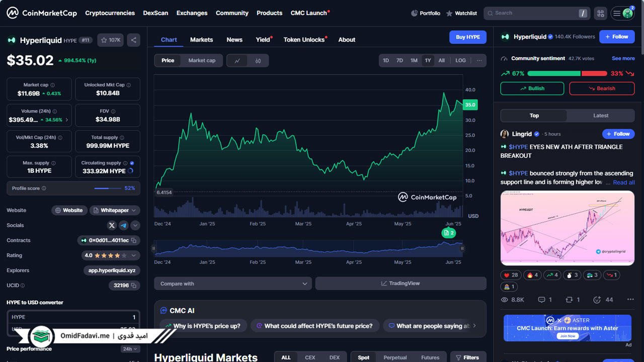The image size is (644, 362).
Task: Click the comment icon on Lingrid post
Action: coord(542,300)
